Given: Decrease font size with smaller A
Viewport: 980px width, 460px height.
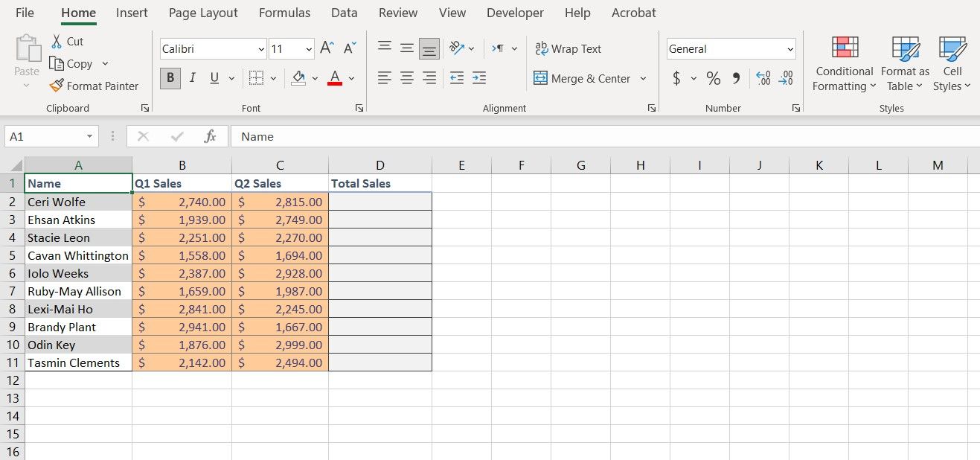Looking at the screenshot, I should pyautogui.click(x=350, y=48).
